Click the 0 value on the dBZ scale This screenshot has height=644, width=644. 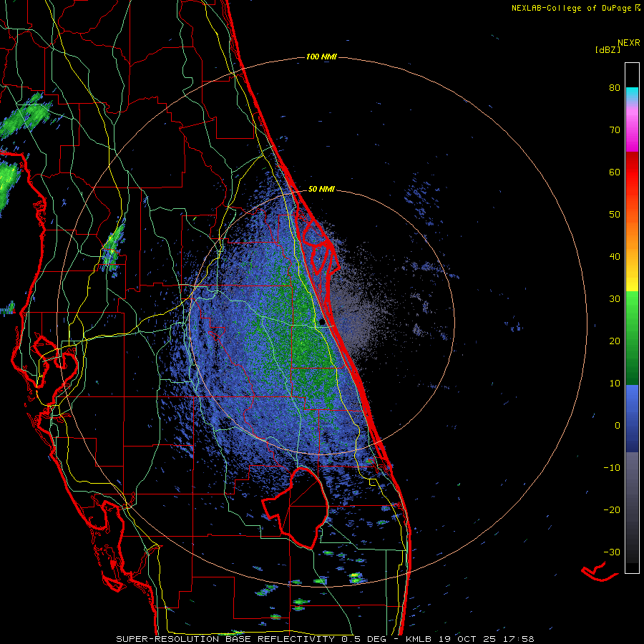(618, 426)
